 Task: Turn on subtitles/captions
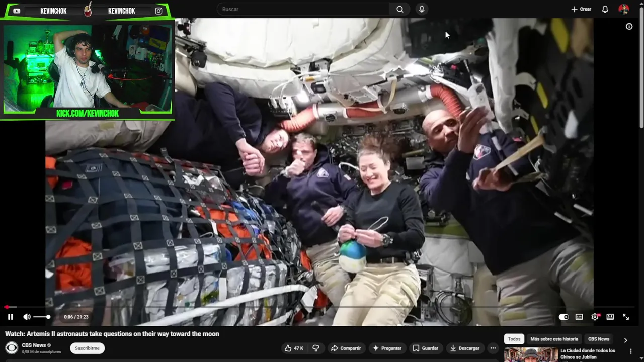579,317
